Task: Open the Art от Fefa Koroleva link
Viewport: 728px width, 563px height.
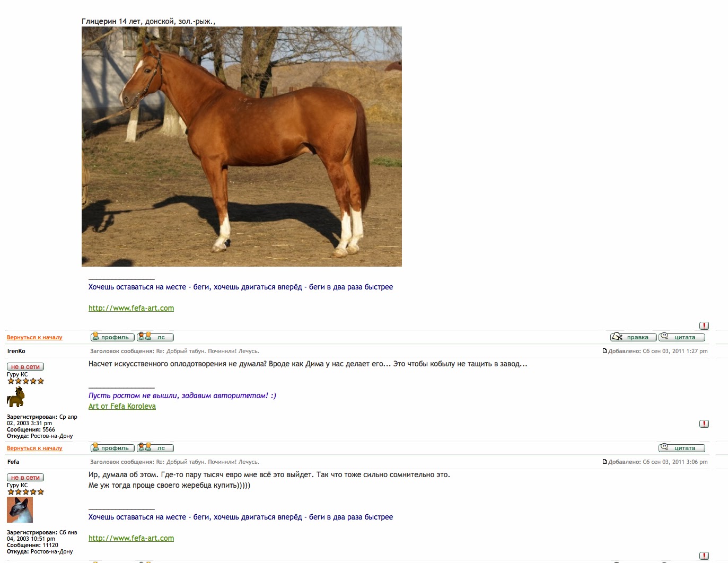Action: pos(122,406)
